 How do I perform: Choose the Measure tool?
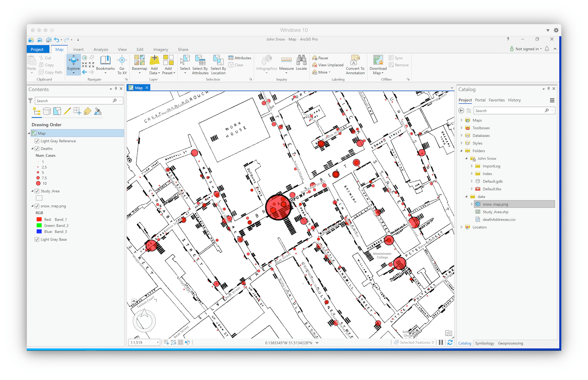point(286,63)
